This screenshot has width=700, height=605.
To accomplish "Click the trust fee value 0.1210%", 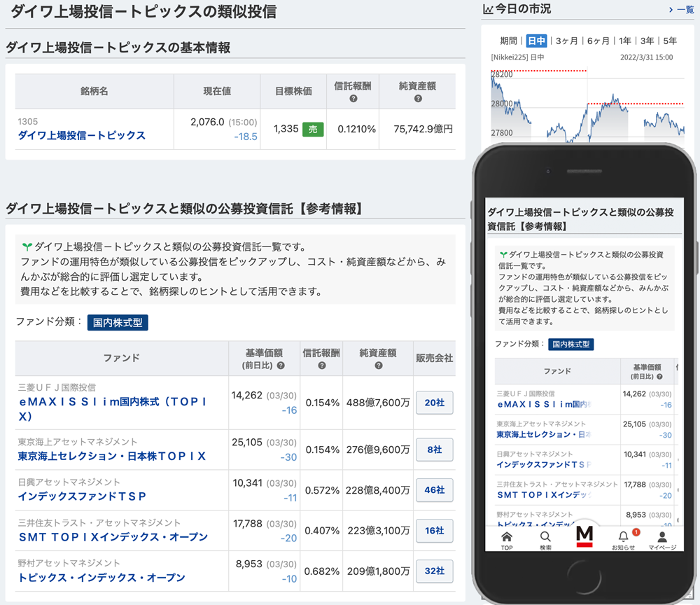I will coord(357,130).
